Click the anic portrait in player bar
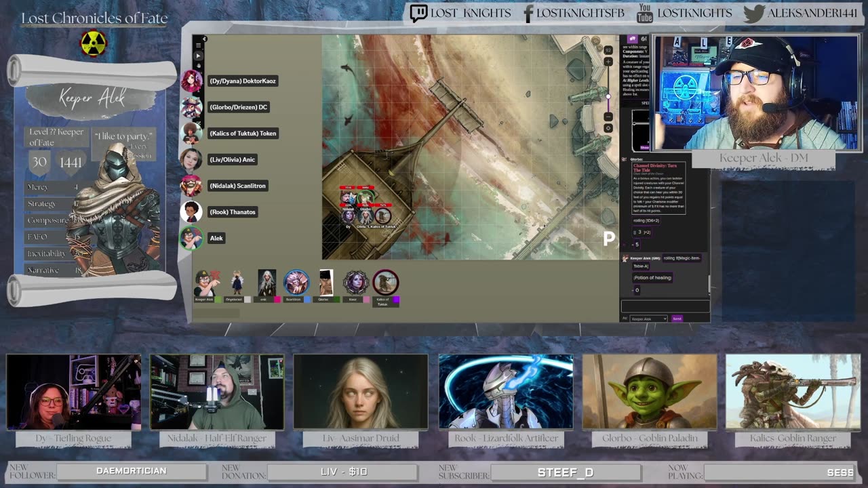The image size is (868, 488). [x=267, y=283]
